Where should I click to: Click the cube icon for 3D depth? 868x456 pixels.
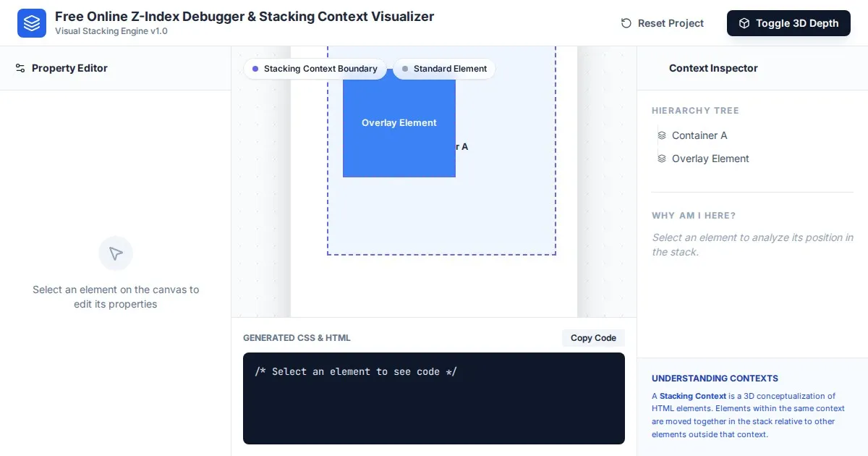pyautogui.click(x=744, y=23)
